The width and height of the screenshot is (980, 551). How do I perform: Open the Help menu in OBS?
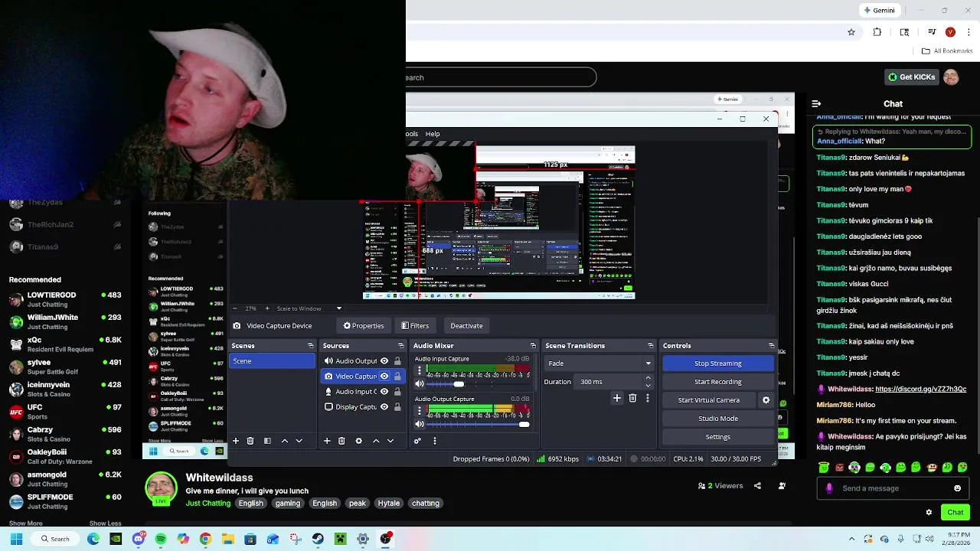pos(433,134)
